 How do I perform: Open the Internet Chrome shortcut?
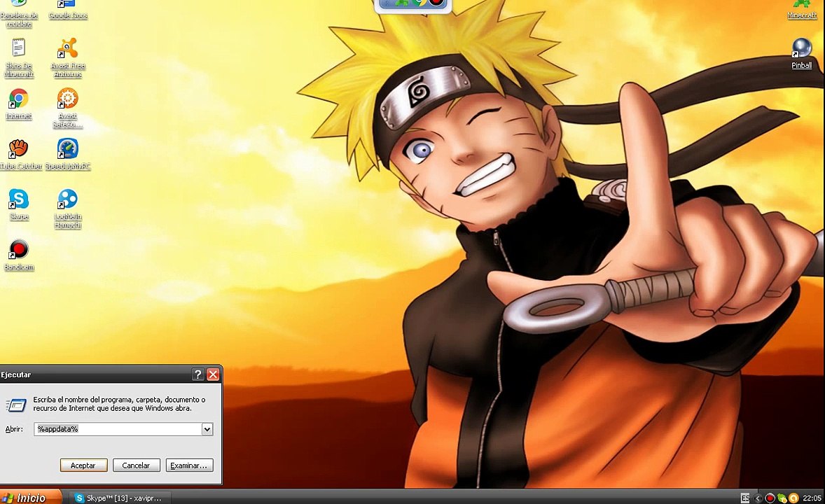(18, 104)
